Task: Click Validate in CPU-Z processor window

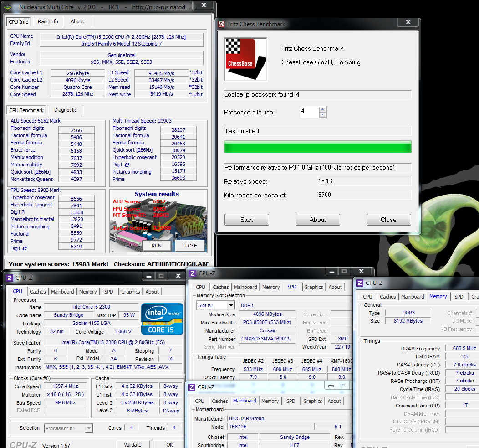Action: pos(132,445)
